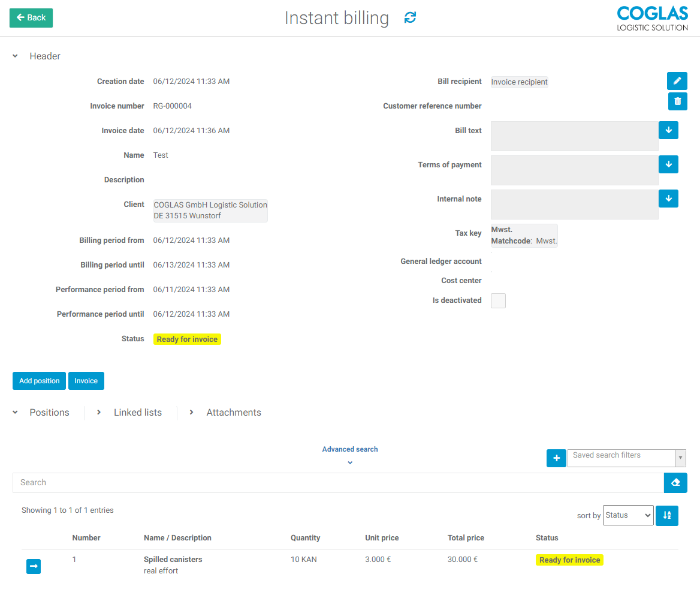700x592 pixels.
Task: Switch to the Linked lists tab
Action: coord(137,413)
